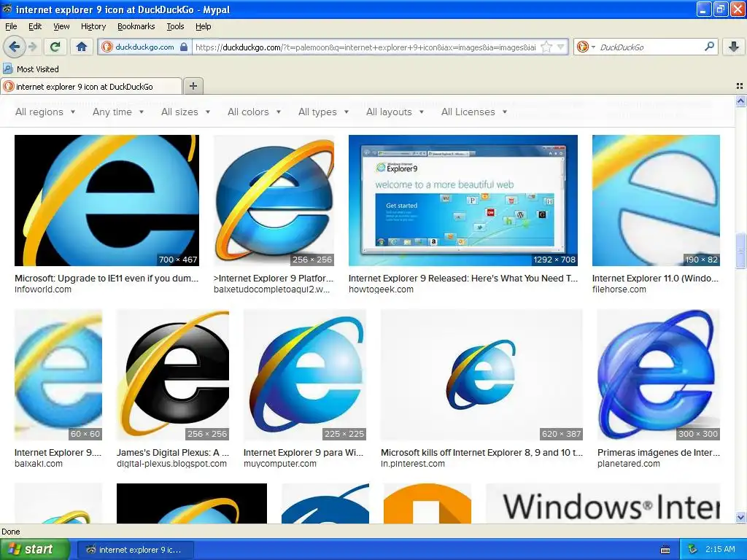Expand the All sizes filter
The width and height of the screenshot is (747, 560).
[x=185, y=112]
